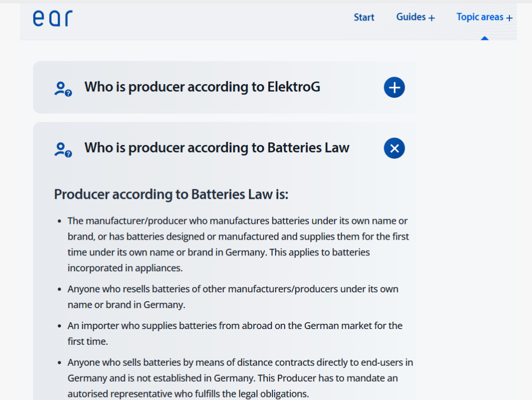This screenshot has width=532, height=400.
Task: Click the person icon beside ElektroG heading
Action: 63,89
